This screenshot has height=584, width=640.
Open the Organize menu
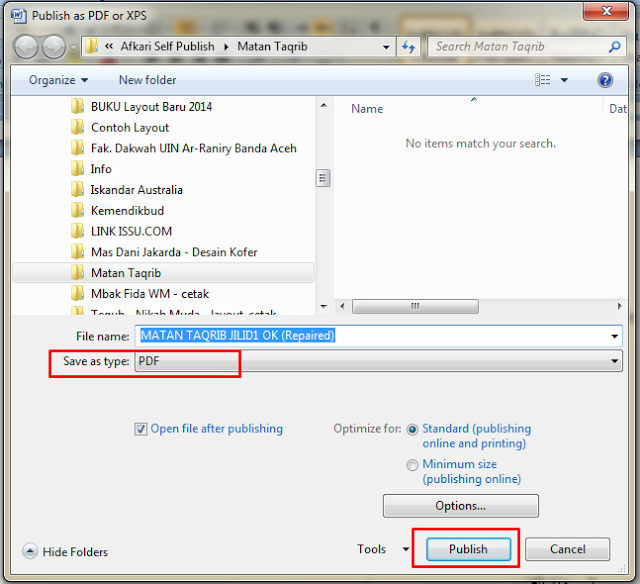pyautogui.click(x=58, y=80)
